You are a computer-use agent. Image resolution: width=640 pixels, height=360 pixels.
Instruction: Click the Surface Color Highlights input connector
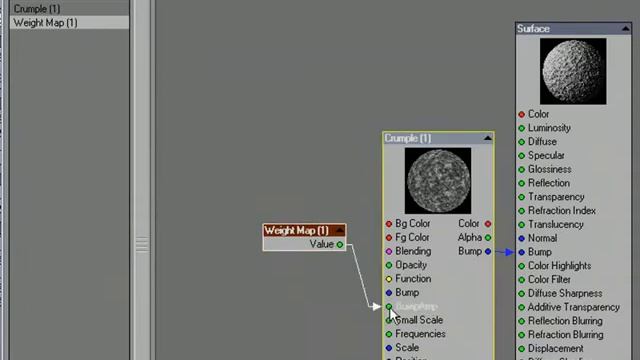pyautogui.click(x=521, y=266)
